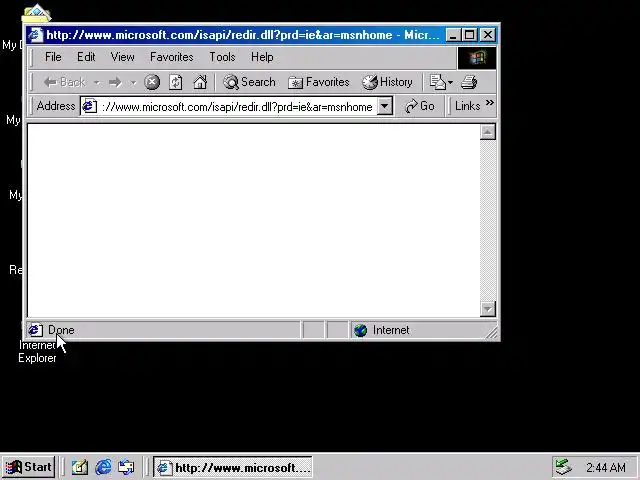Close the Internet Explorer window
This screenshot has width=640, height=480.
pos(488,35)
